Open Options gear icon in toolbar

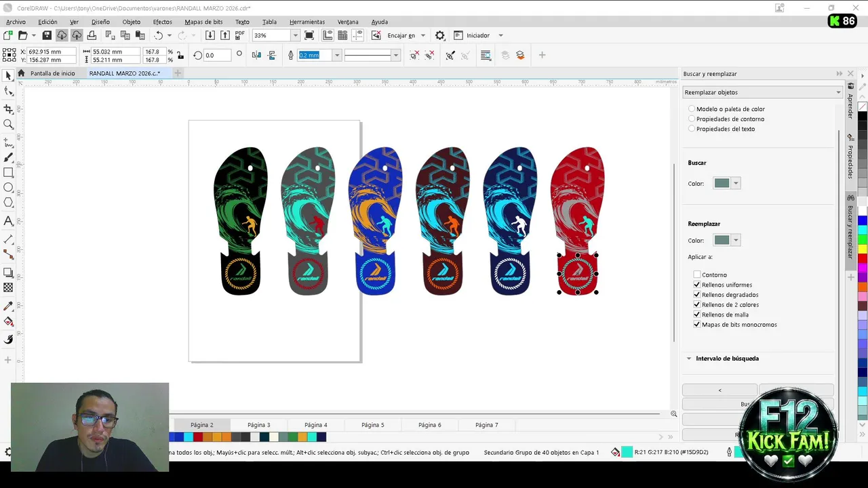[440, 35]
